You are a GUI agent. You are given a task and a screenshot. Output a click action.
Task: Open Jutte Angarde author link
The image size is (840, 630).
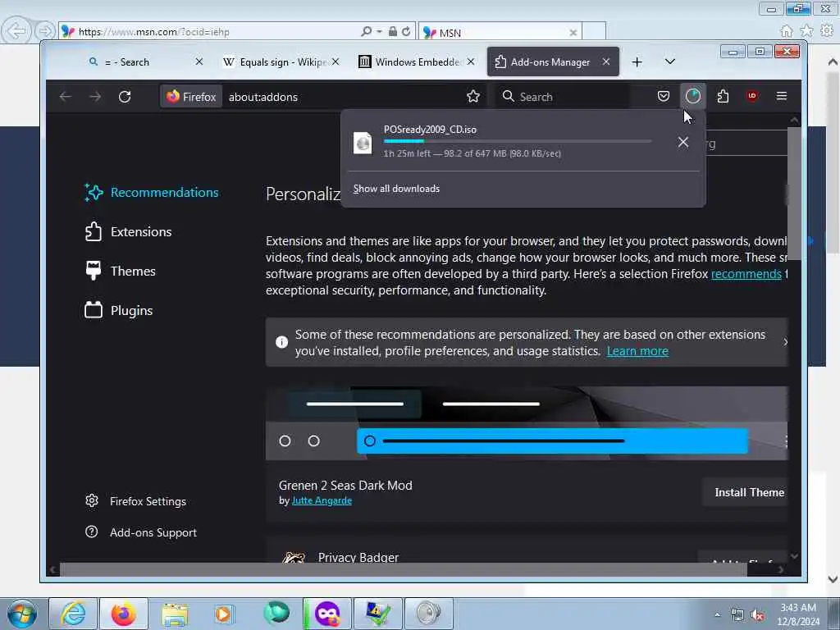point(322,500)
